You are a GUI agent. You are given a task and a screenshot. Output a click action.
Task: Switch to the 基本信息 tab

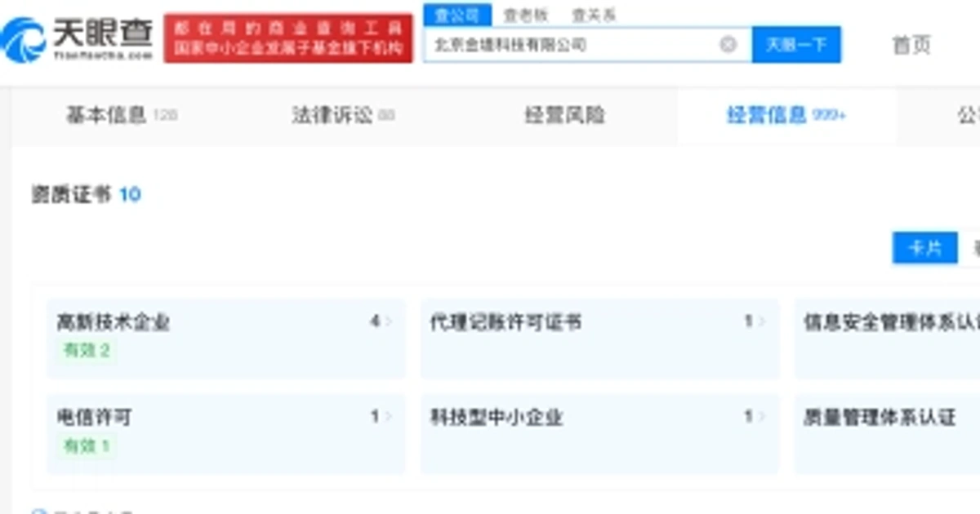point(121,115)
